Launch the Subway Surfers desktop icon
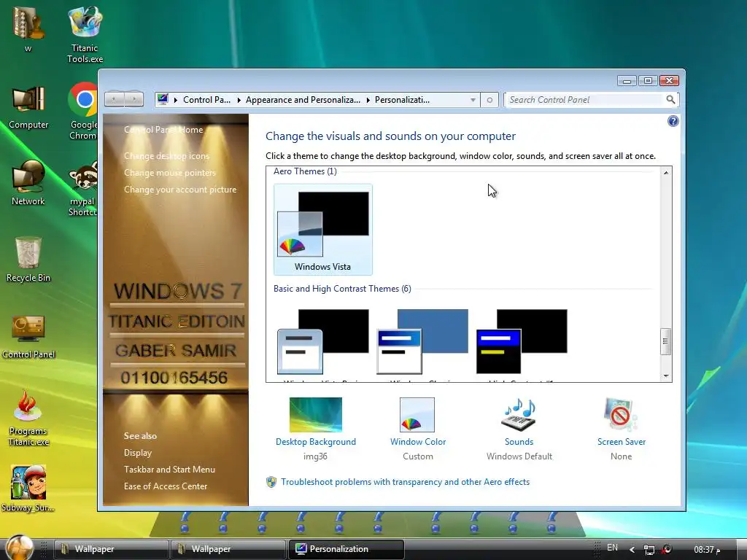747x560 pixels. tap(28, 489)
